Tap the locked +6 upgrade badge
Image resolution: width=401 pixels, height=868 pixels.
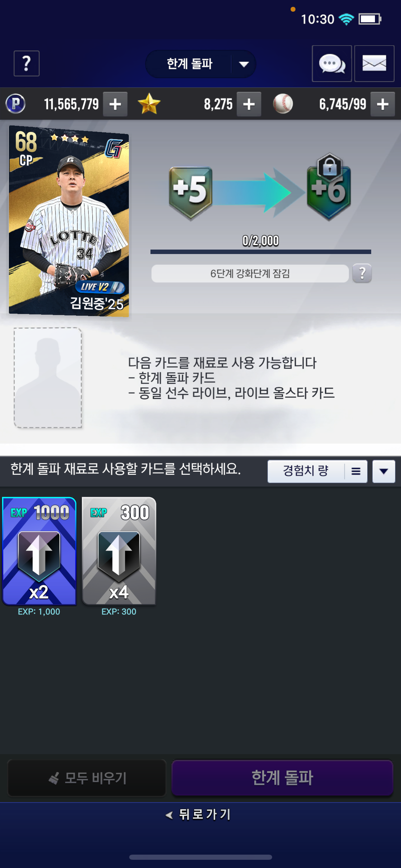coord(329,187)
